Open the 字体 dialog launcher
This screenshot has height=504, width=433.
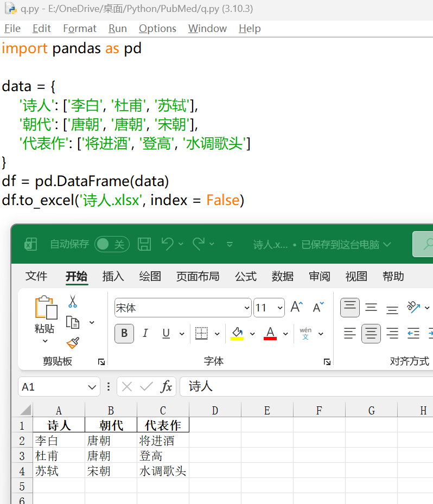pos(327,362)
